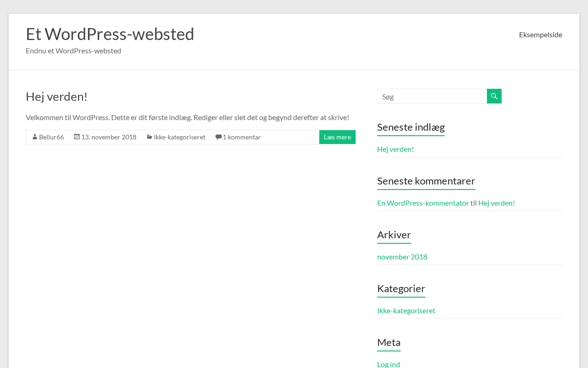Click the author person icon beside Bellur66
The width and height of the screenshot is (588, 368).
[35, 137]
